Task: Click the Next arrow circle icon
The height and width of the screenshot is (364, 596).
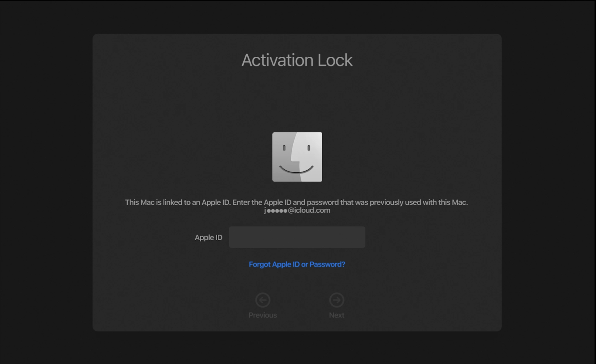Action: (337, 300)
